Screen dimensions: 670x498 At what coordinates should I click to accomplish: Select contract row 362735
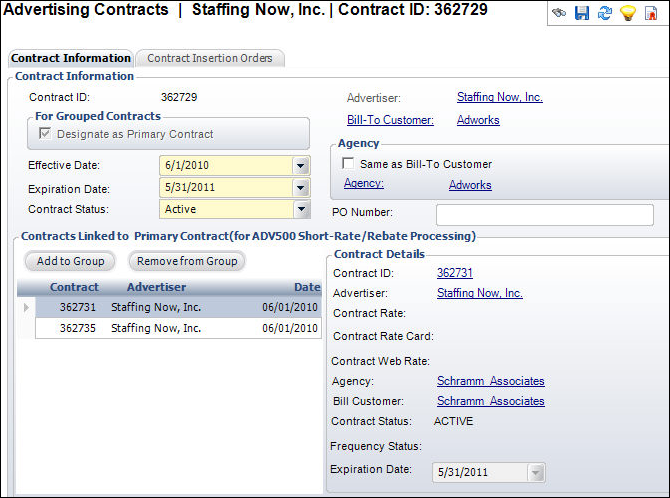coord(178,328)
